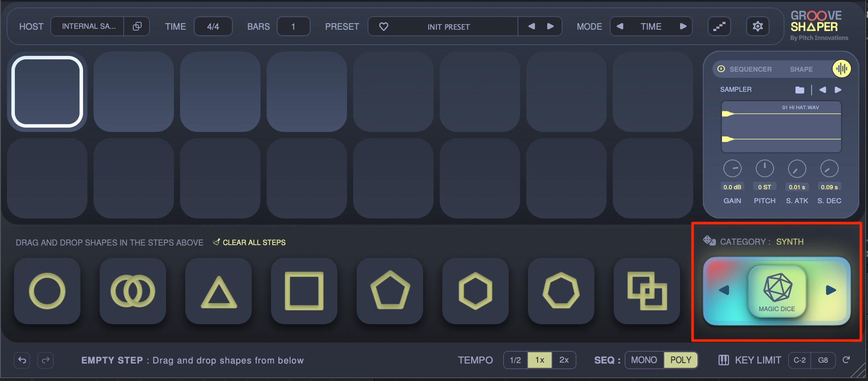Adjust the S. DEC knob

point(829,169)
